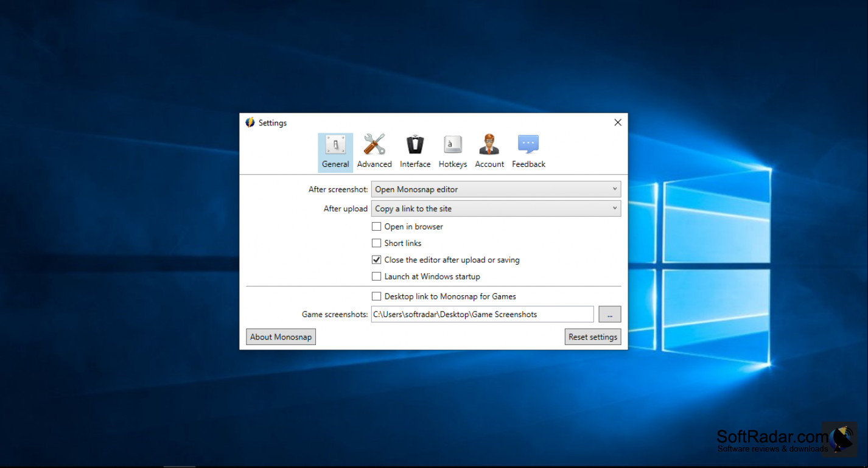This screenshot has height=468, width=868.
Task: Open the Feedback speech bubble icon
Action: [x=528, y=145]
